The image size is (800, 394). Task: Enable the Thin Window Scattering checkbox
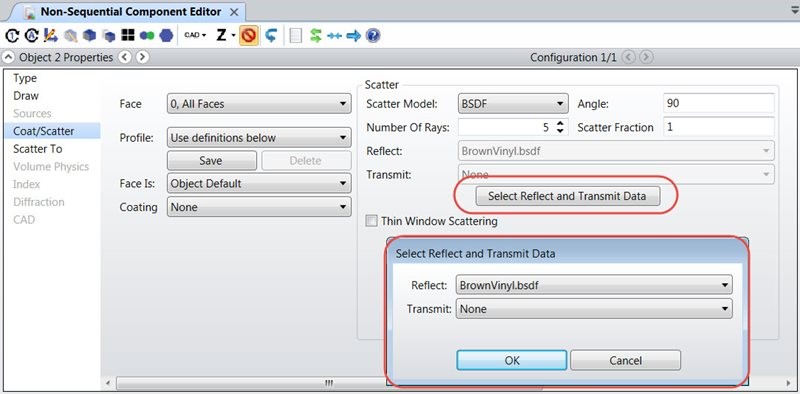coord(372,221)
